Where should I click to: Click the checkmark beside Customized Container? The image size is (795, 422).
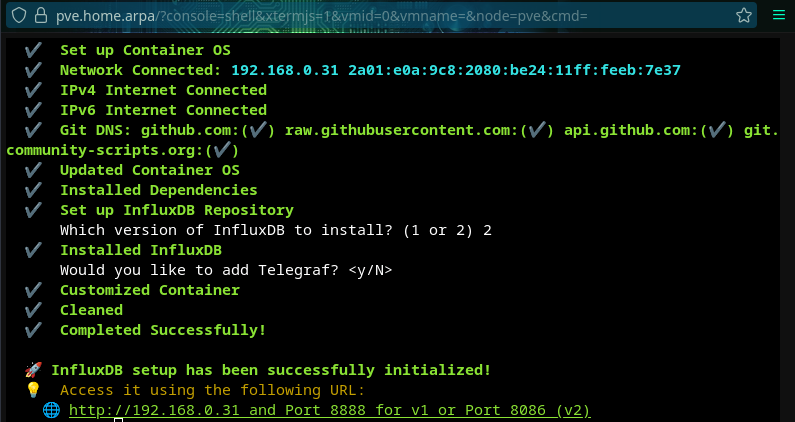32,290
